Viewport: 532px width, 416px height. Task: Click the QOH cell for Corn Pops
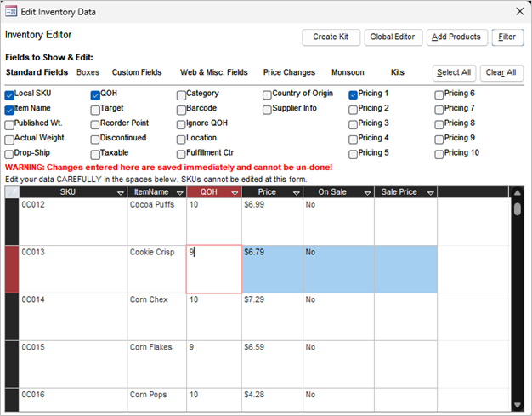click(x=214, y=400)
